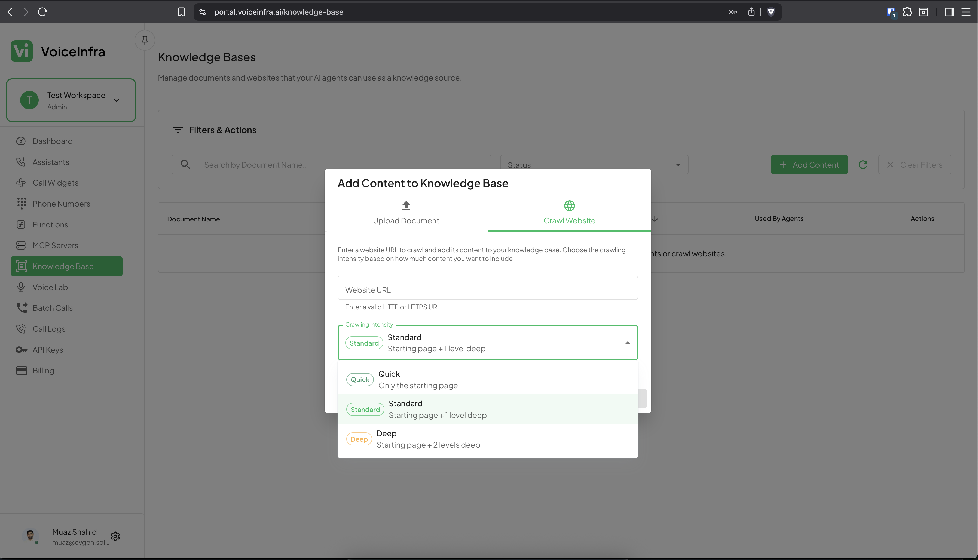The height and width of the screenshot is (560, 978).
Task: Click the browser forward arrow
Action: pyautogui.click(x=26, y=12)
